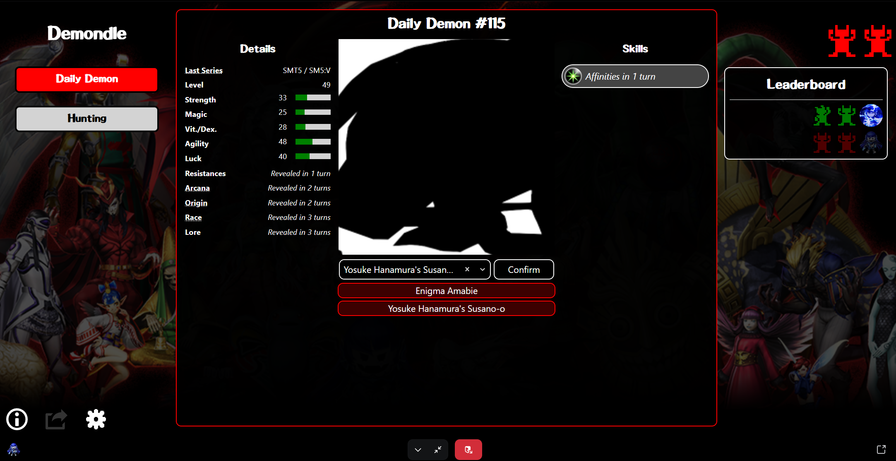Open the Arcana label link
The image size is (896, 461).
point(197,188)
